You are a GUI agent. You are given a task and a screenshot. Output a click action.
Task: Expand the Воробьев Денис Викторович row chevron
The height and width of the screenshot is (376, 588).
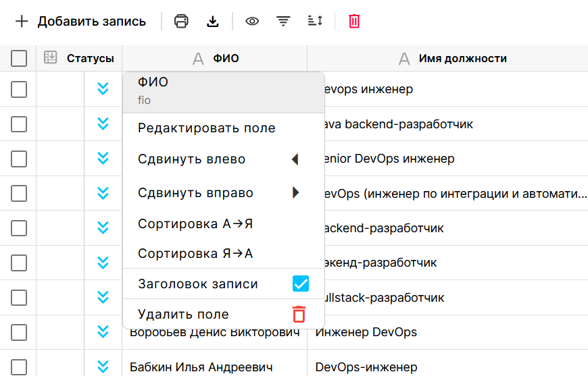tap(103, 331)
